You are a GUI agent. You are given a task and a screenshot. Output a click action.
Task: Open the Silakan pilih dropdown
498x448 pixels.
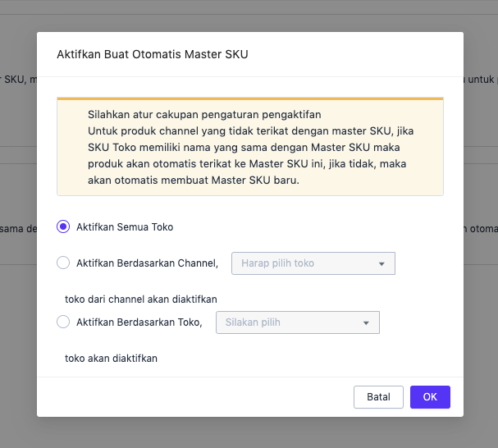point(298,322)
